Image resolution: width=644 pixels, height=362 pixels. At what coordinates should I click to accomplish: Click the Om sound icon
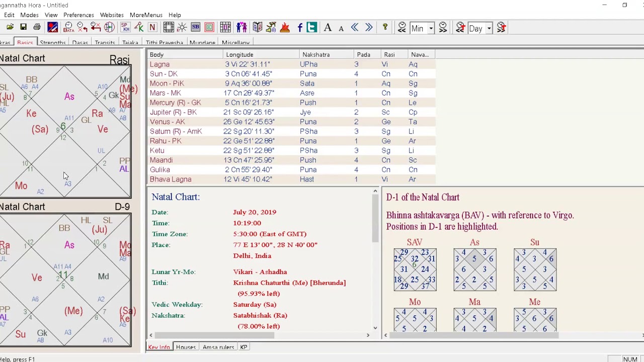click(271, 28)
